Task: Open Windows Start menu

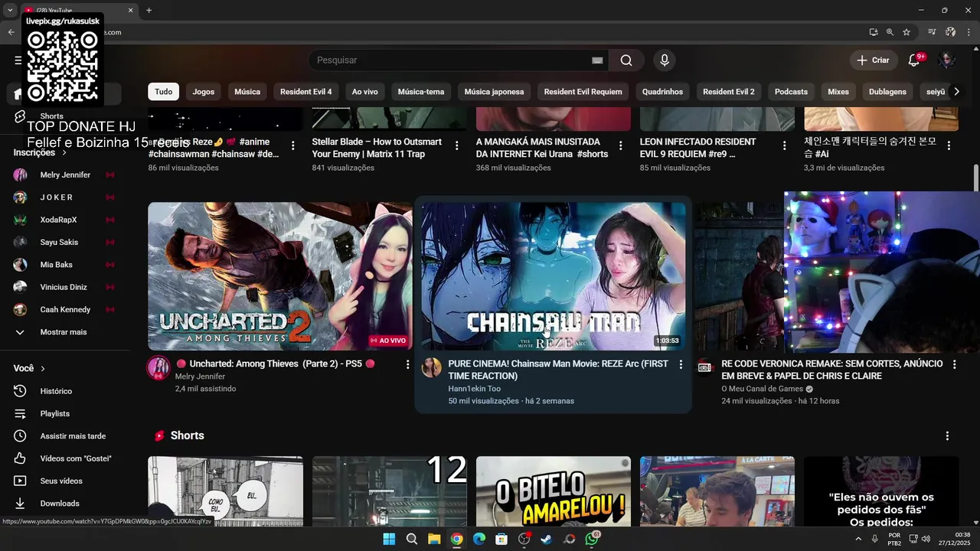Action: [389, 539]
